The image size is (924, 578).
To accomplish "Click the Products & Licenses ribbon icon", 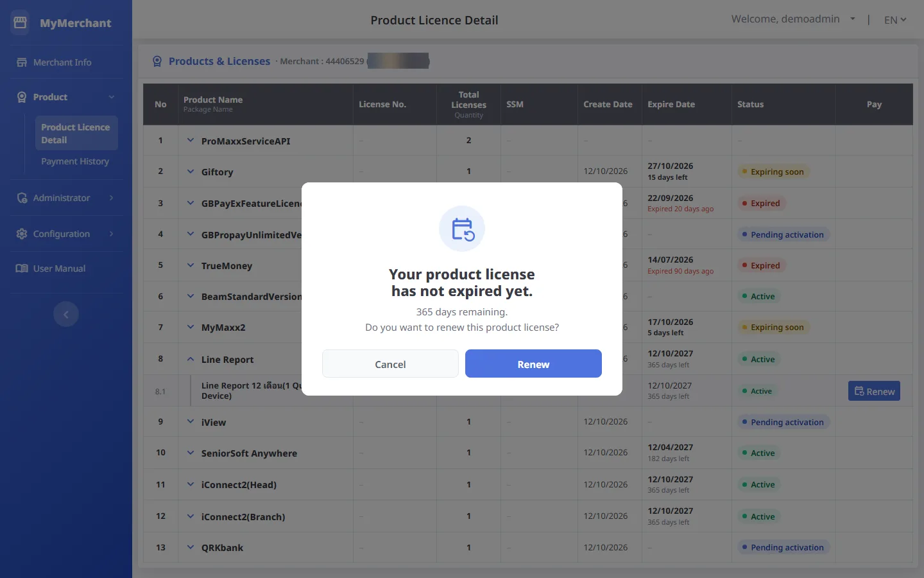I will [x=157, y=62].
